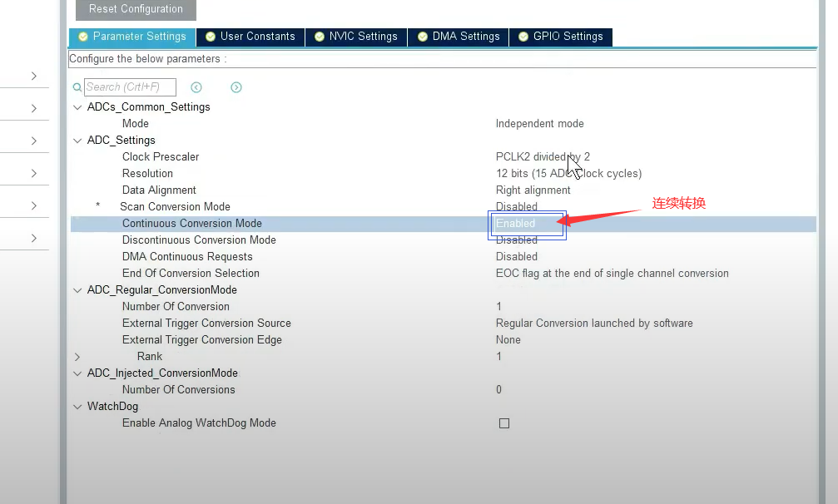838x504 pixels.
Task: Select the Number Of Conversion label
Action: pyautogui.click(x=176, y=307)
